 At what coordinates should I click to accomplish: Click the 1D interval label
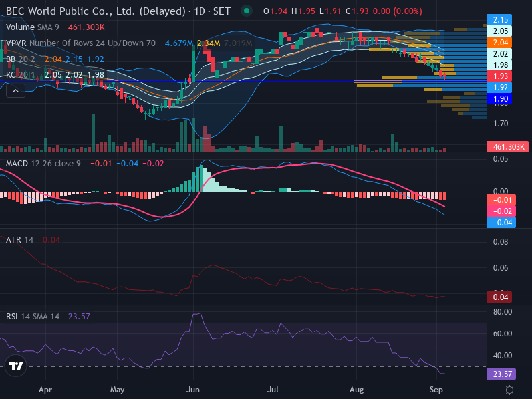pos(199,11)
